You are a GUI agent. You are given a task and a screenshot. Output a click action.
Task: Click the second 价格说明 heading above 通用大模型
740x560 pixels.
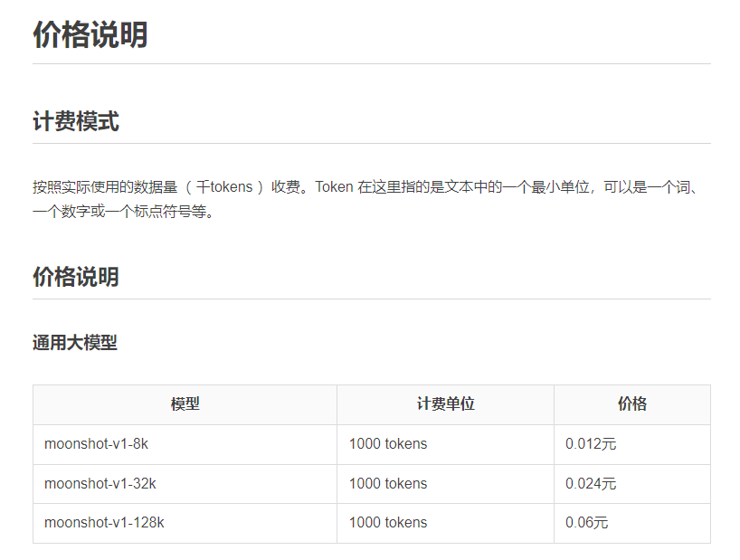76,277
